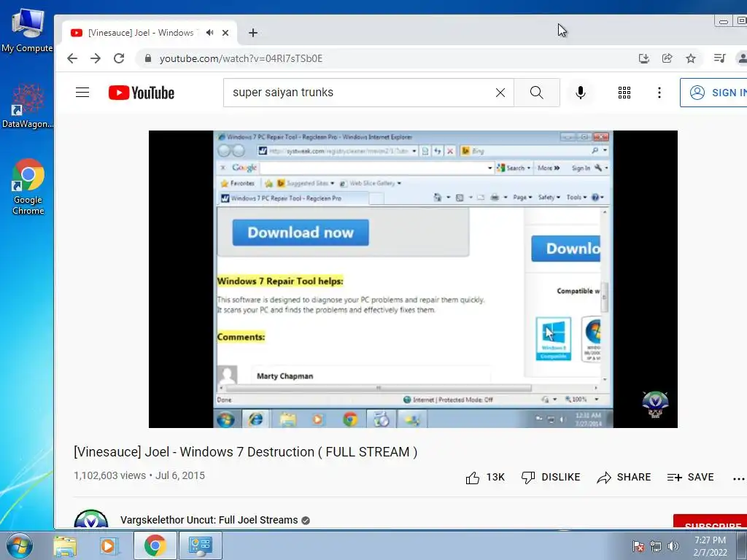The width and height of the screenshot is (747, 560).
Task: Share the video
Action: [624, 477]
